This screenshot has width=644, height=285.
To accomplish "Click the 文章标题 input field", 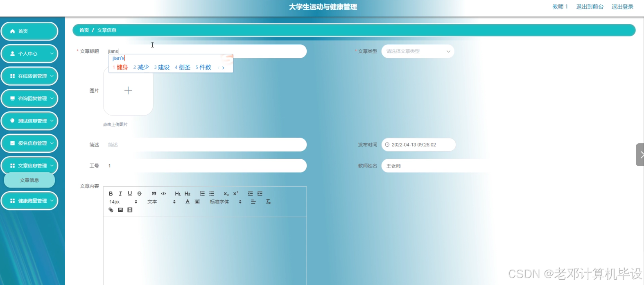I will coord(205,51).
